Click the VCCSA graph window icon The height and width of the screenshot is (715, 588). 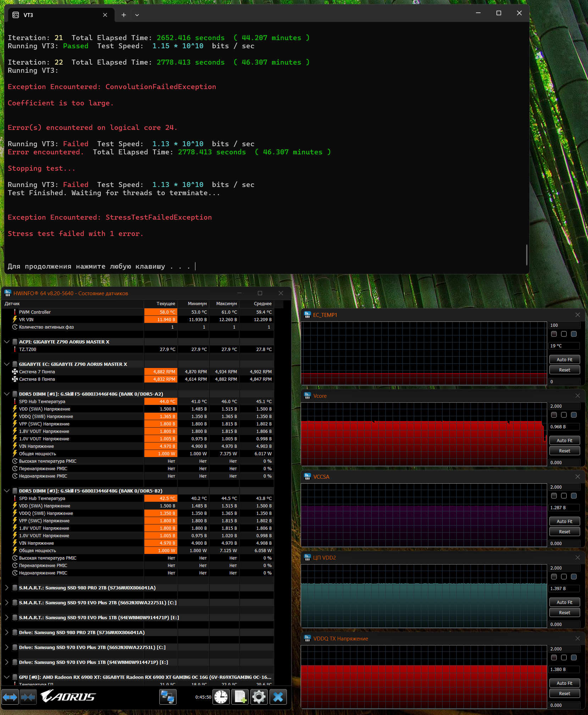[x=307, y=477]
